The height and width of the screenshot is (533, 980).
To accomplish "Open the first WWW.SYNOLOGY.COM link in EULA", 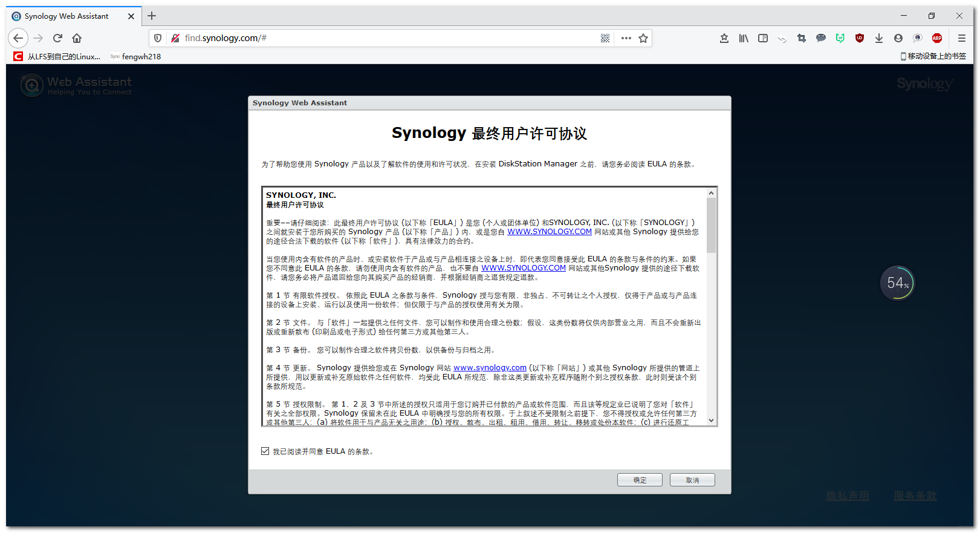I will [x=550, y=232].
